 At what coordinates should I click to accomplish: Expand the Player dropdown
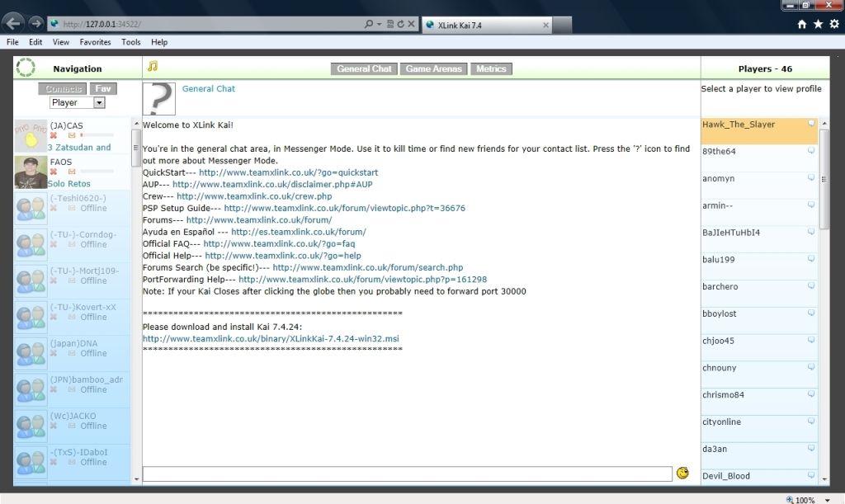99,103
